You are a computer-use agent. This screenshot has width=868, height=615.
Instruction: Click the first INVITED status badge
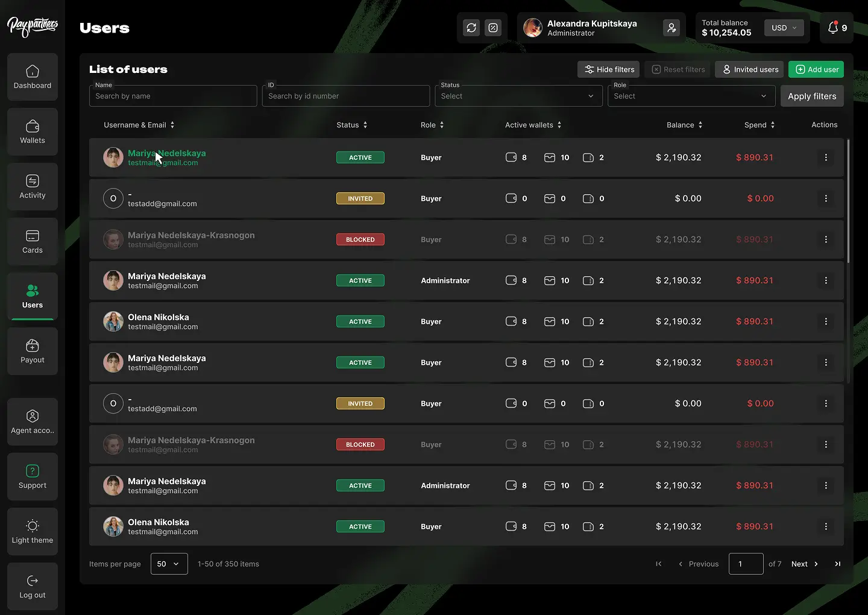tap(360, 198)
